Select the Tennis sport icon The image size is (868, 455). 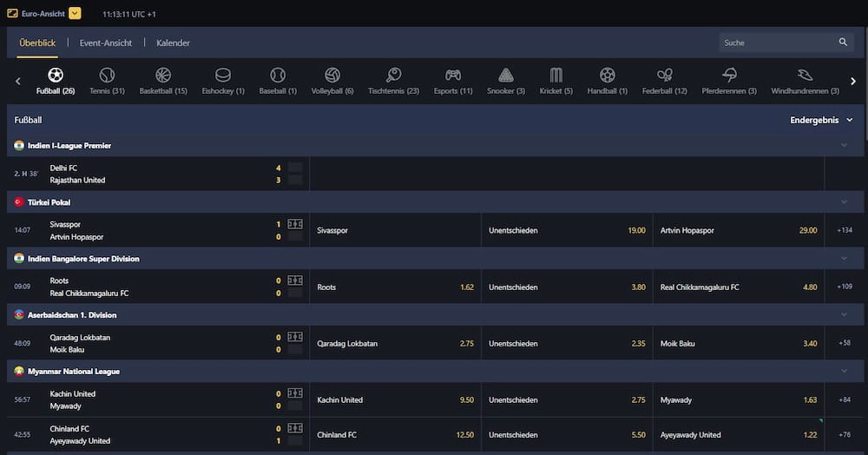107,76
